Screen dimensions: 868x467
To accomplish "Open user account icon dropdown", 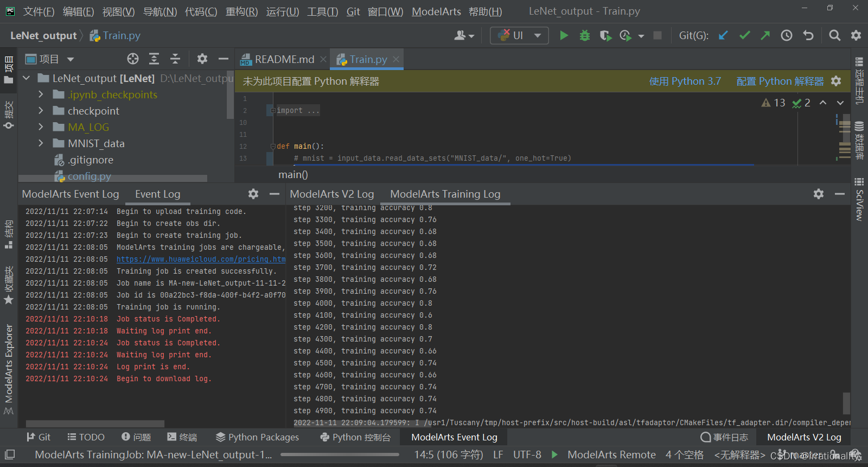I will click(464, 35).
